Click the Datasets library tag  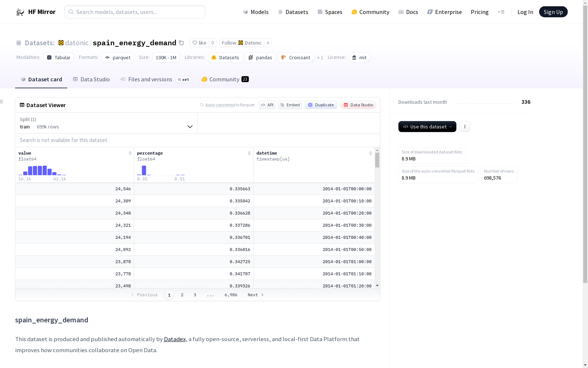[x=225, y=57]
